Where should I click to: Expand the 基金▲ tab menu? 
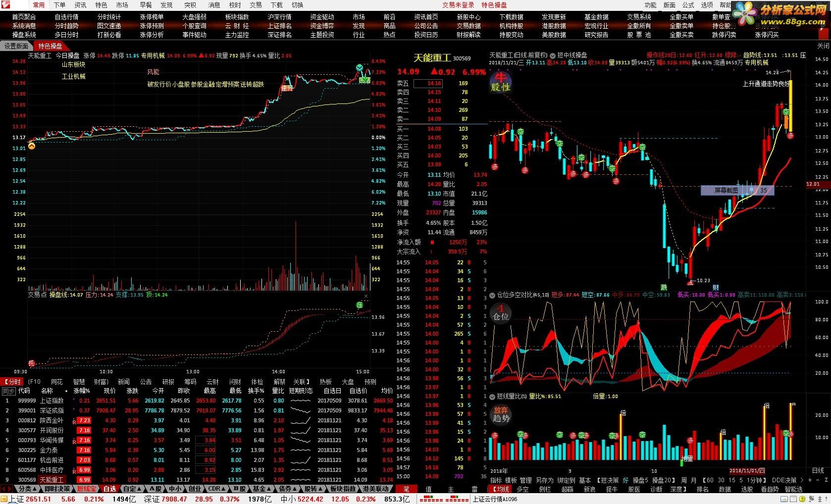pos(262,489)
